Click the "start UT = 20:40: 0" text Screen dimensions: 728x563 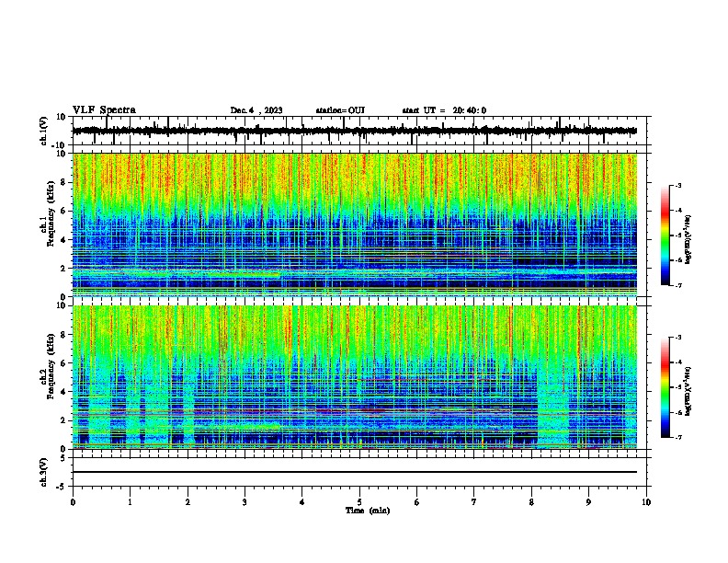click(x=444, y=110)
